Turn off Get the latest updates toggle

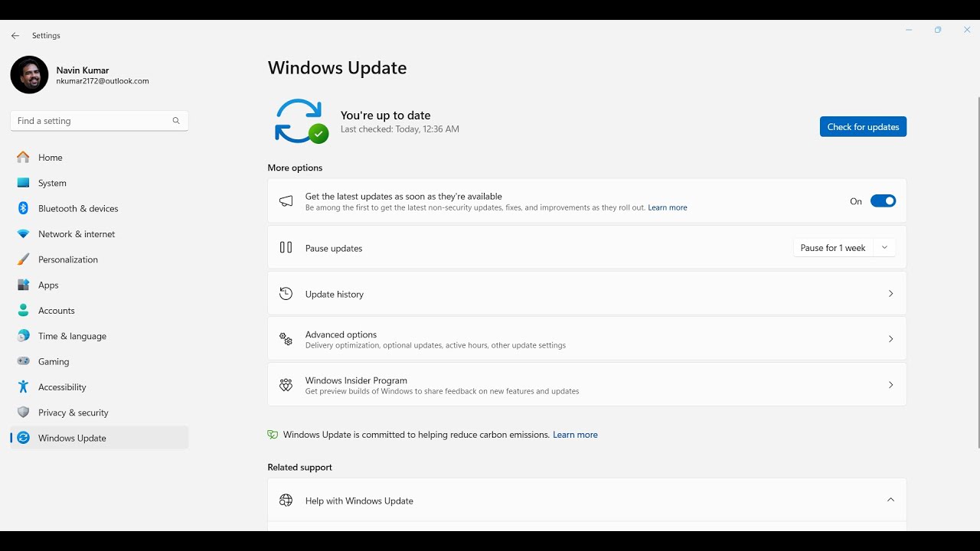coord(883,201)
